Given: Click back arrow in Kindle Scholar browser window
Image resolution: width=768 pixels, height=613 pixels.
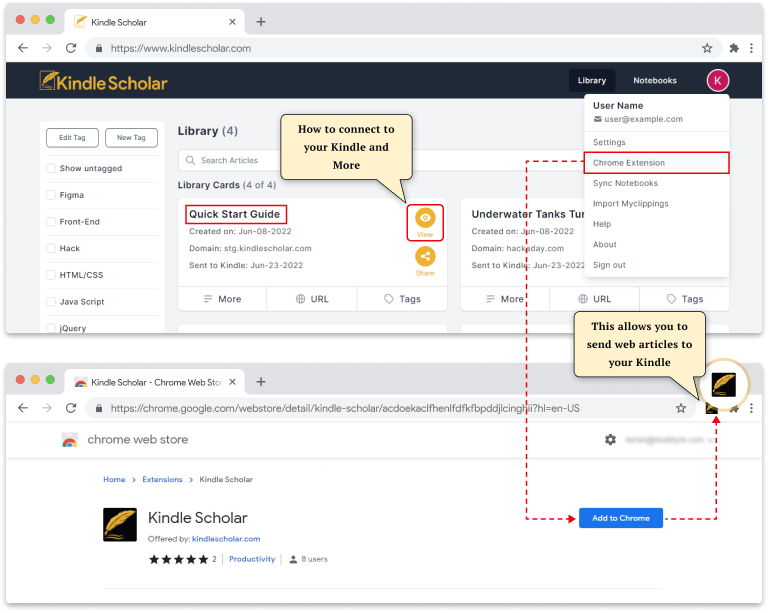Looking at the screenshot, I should tap(23, 48).
